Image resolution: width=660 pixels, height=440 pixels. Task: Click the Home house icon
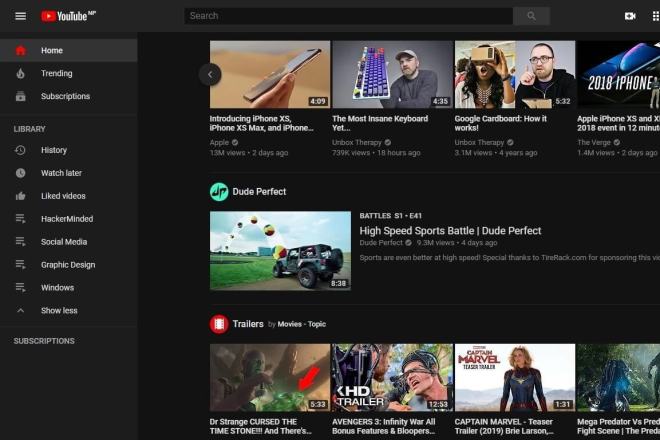pyautogui.click(x=20, y=51)
